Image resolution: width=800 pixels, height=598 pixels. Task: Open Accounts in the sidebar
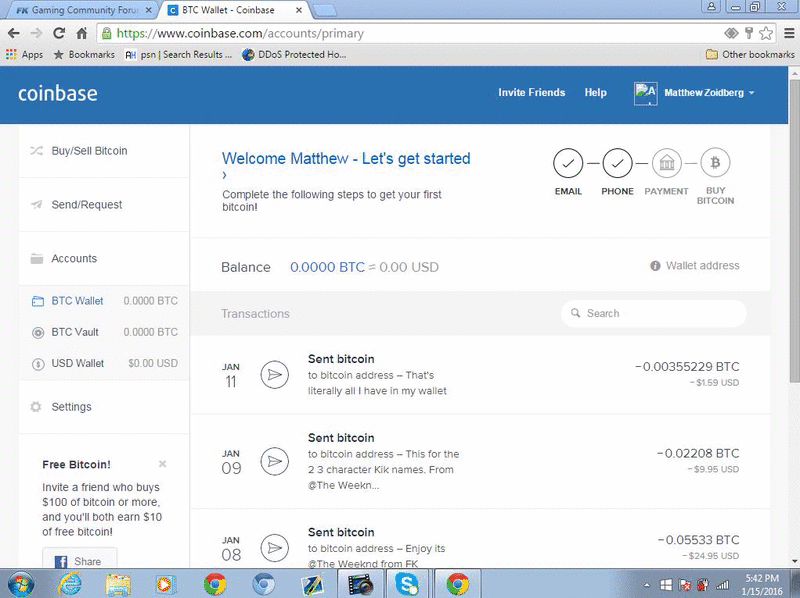point(104,259)
